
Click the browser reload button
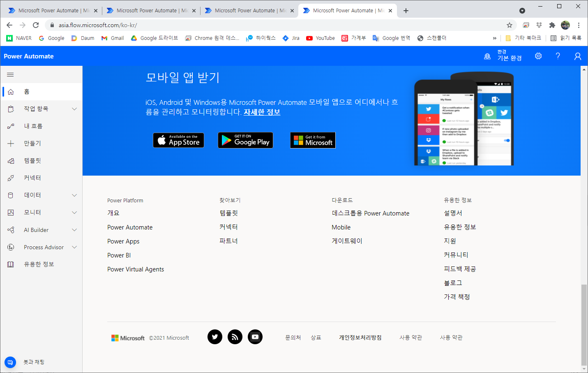(x=36, y=25)
